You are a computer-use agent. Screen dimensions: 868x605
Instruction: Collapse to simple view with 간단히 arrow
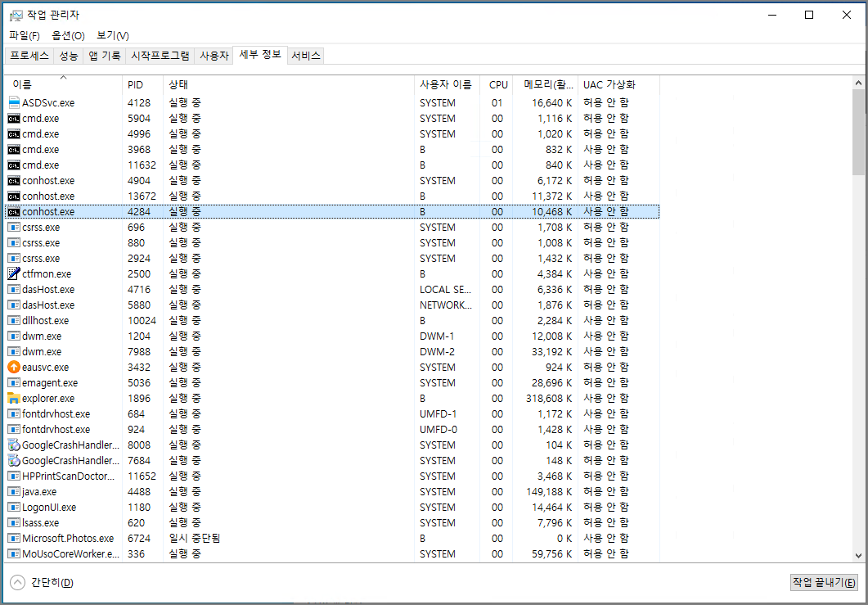click(18, 582)
